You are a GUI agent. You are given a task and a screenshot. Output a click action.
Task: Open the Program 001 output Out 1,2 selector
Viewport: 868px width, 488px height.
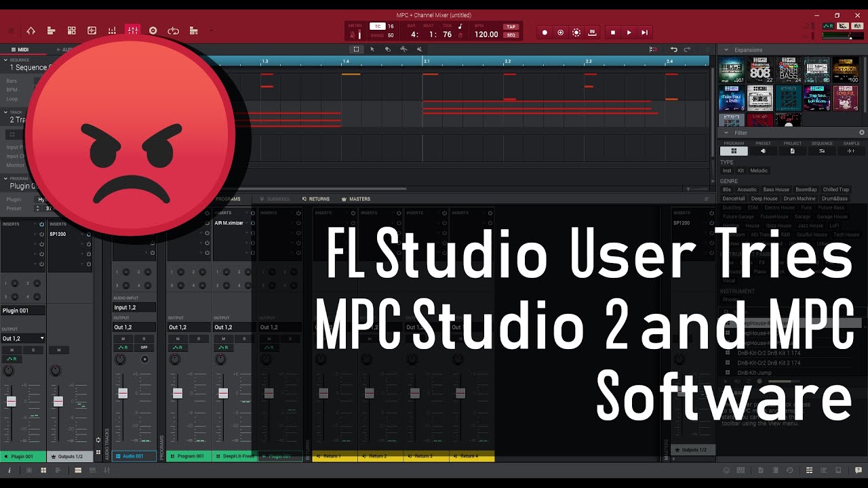pos(189,327)
